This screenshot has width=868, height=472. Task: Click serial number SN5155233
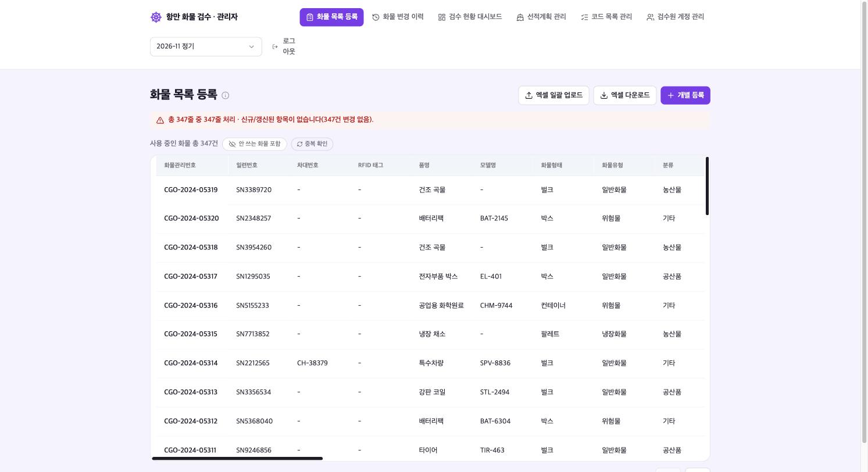pyautogui.click(x=252, y=306)
